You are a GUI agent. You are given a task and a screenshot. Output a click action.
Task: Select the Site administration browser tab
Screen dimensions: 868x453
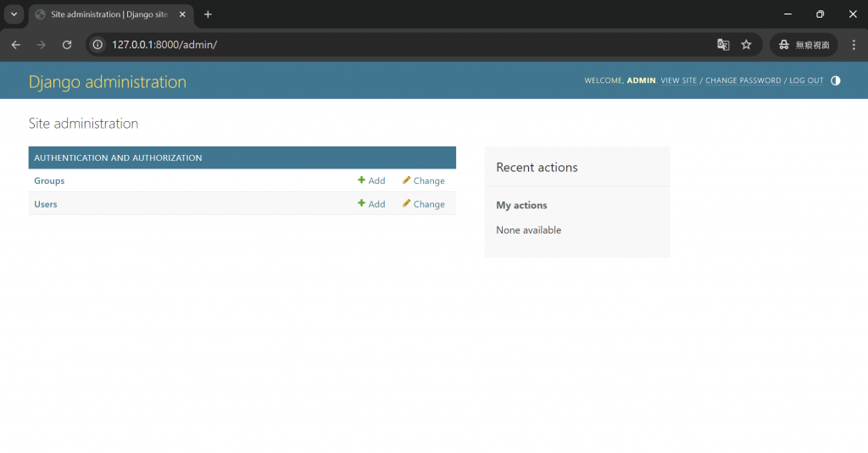point(111,14)
